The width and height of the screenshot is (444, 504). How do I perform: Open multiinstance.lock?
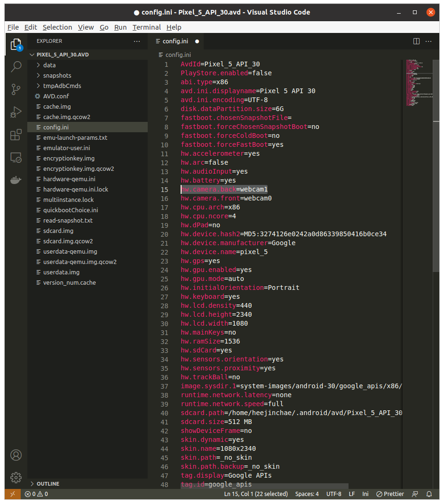click(x=87, y=200)
